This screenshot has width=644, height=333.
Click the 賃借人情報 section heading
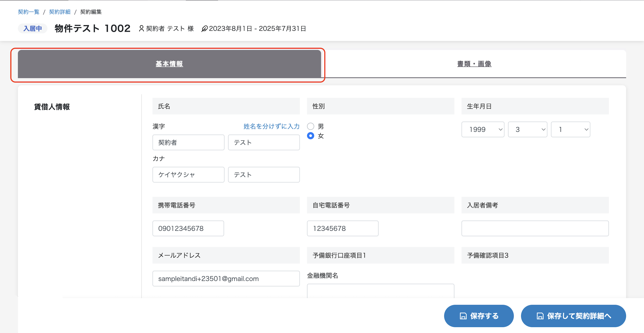52,107
